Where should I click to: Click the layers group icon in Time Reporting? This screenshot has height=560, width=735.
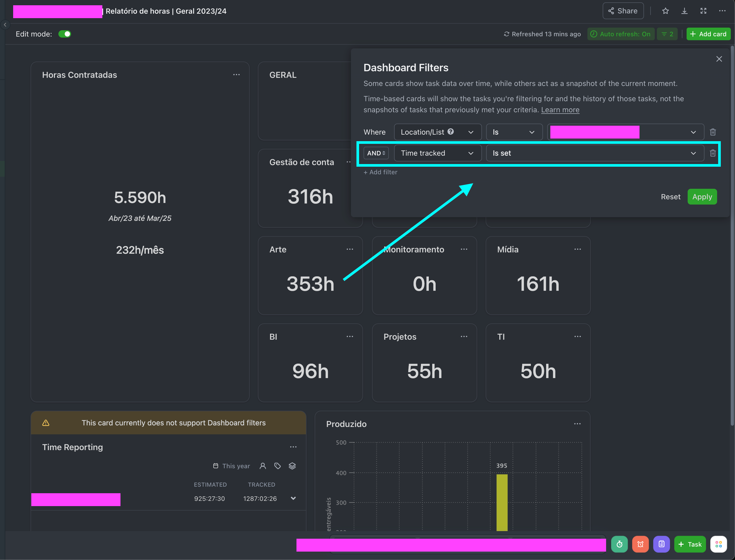[292, 466]
